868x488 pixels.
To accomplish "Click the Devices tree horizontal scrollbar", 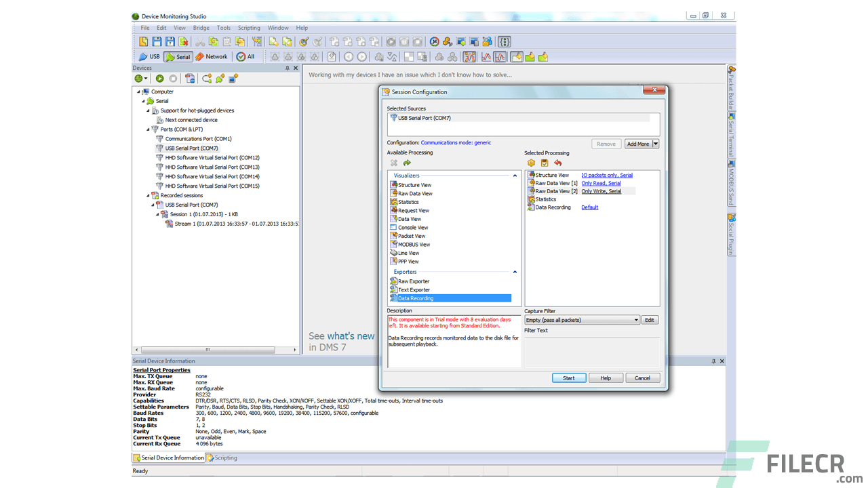I will click(207, 350).
